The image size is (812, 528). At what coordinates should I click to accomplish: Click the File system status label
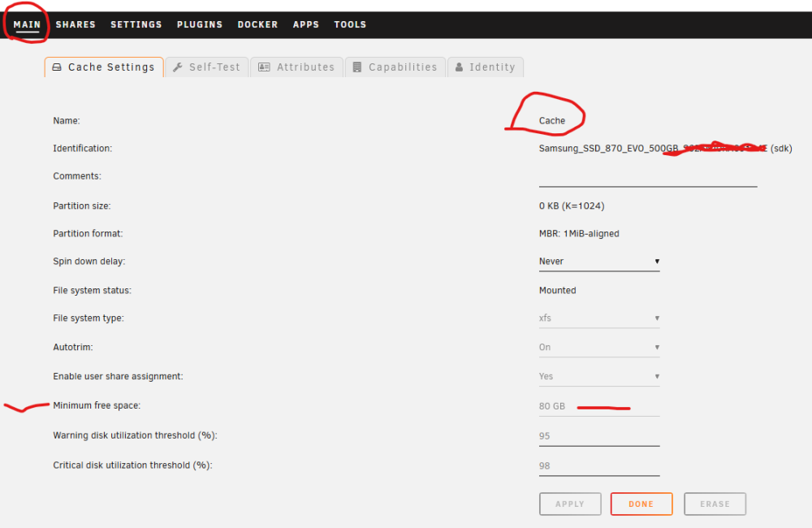(x=93, y=291)
